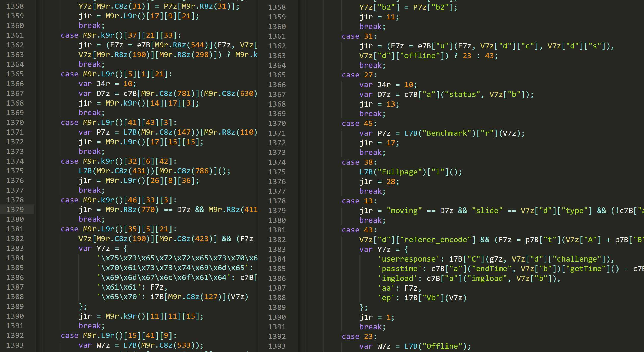
Task: Click the "offline" string on right line 1363
Action: click(420, 56)
